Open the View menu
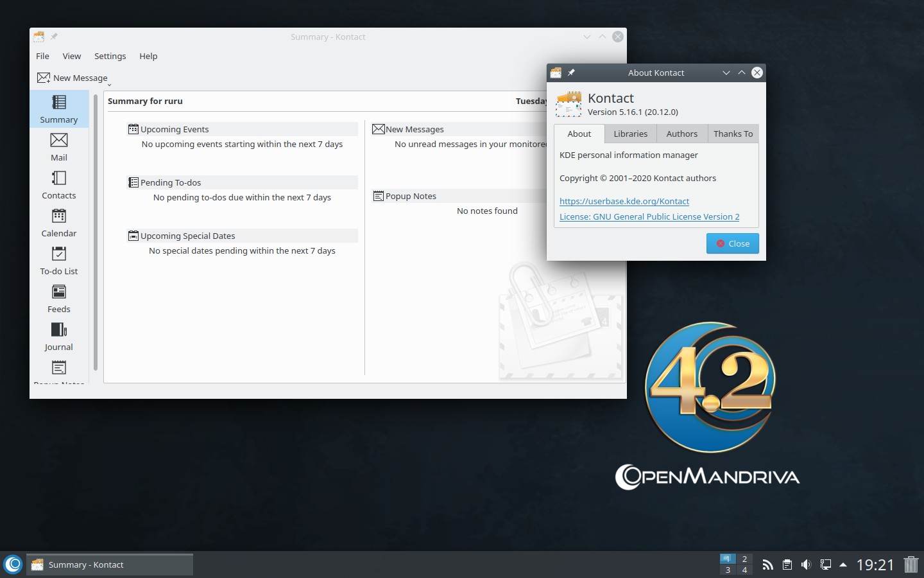This screenshot has height=578, width=924. point(71,56)
